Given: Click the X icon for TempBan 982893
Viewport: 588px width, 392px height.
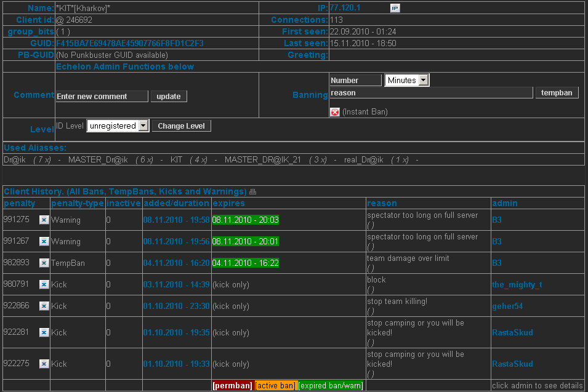Looking at the screenshot, I should (44, 263).
